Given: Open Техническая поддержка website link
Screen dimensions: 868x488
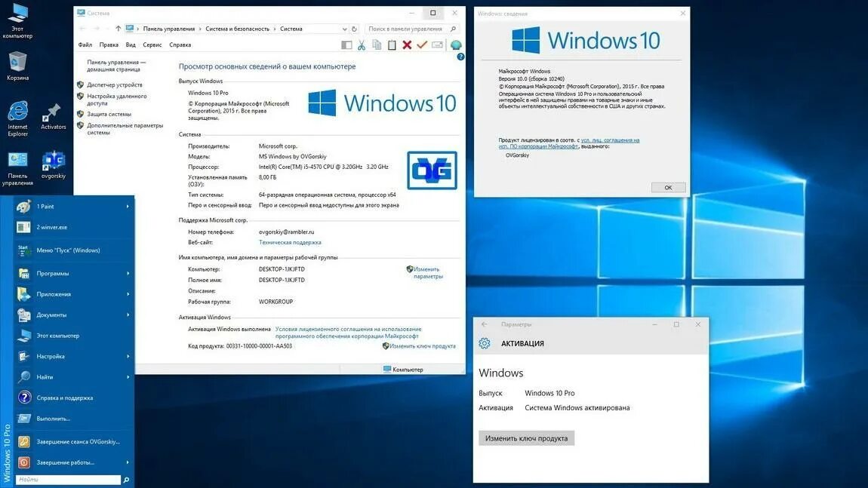Looking at the screenshot, I should point(290,242).
